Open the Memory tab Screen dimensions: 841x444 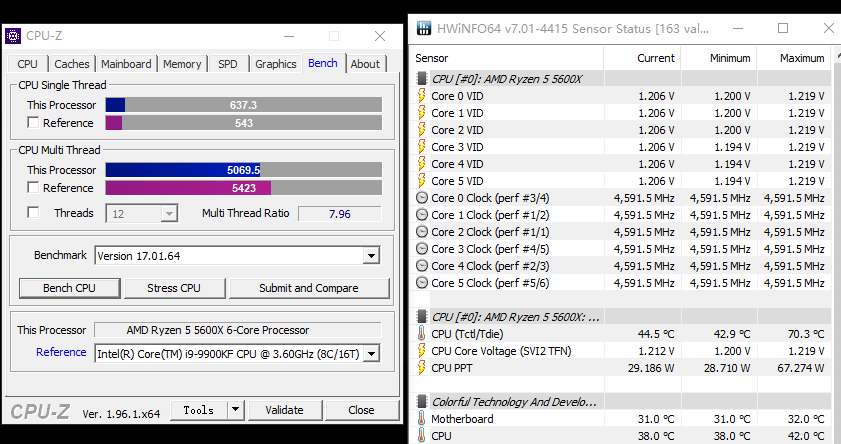point(182,64)
